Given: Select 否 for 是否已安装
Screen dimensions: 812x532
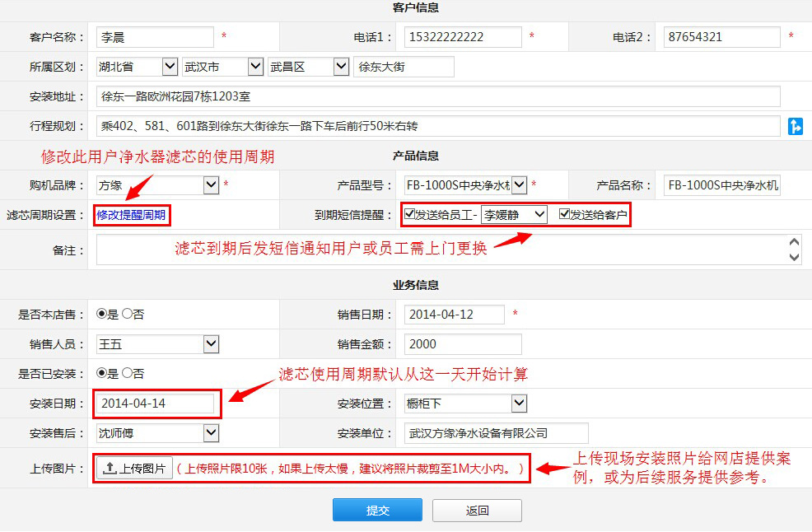Looking at the screenshot, I should coord(127,373).
